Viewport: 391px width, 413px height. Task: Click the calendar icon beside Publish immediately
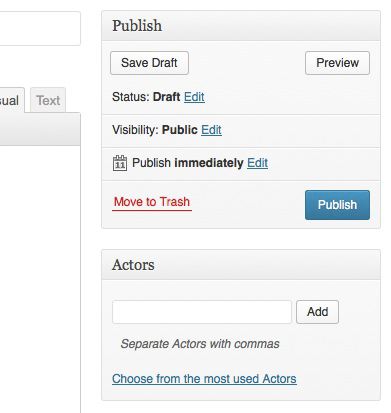(x=120, y=163)
